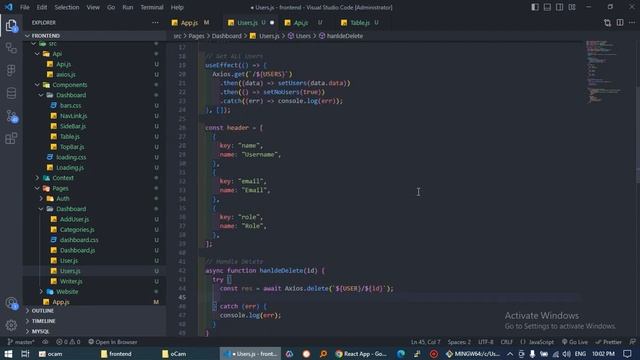640x360 pixels.
Task: Click Open in Browser in status bar
Action: [x=113, y=342]
